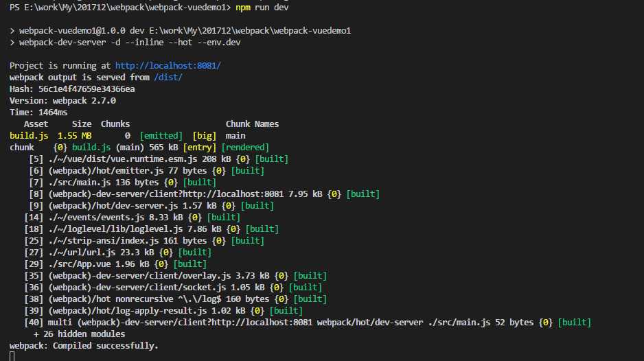644x361 pixels.
Task: Click the 'Chunk Names' column header
Action: [252, 124]
